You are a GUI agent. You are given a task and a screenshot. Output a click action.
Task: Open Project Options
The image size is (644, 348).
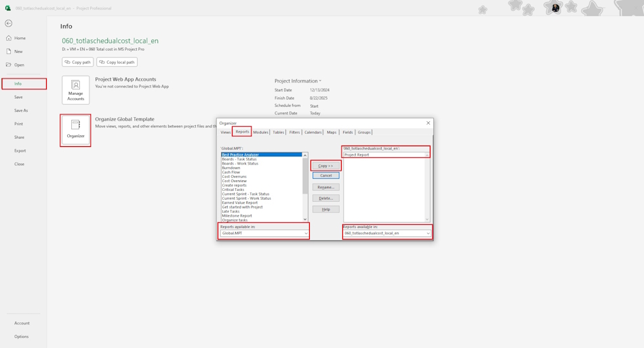(22, 336)
